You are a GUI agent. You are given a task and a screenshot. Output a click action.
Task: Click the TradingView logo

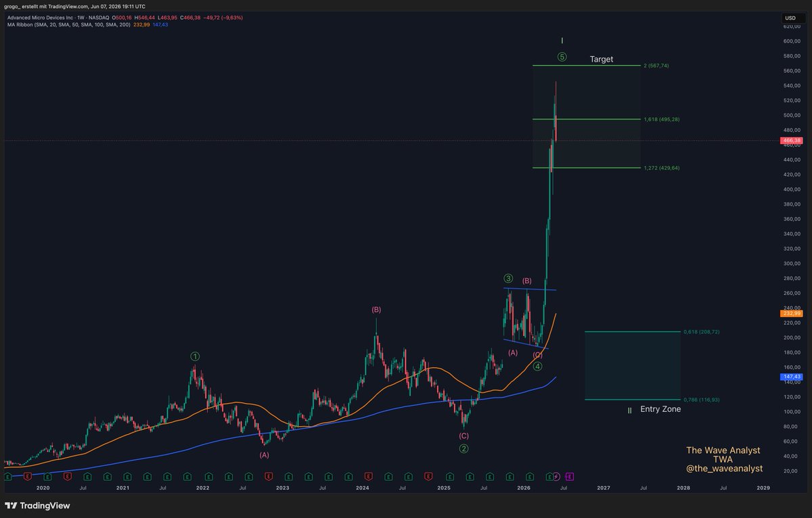click(37, 505)
